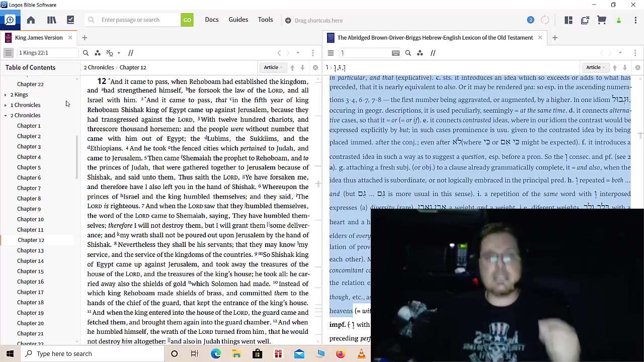Open the interlinear options dropdown arrow

point(119,53)
